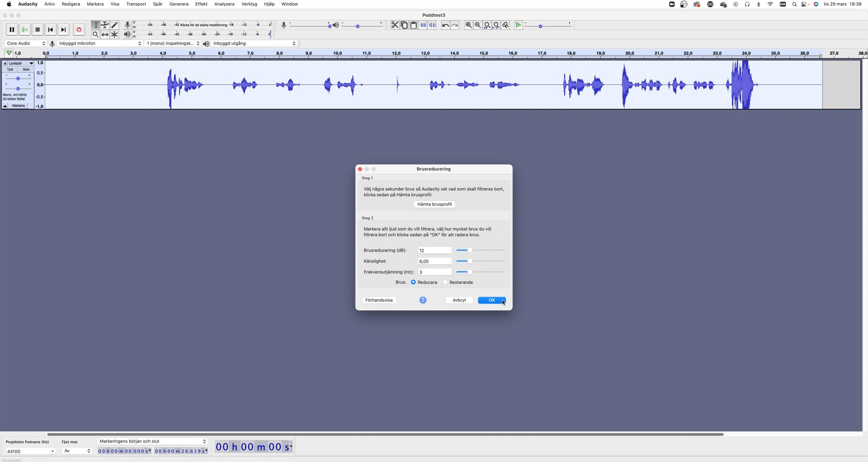Click the Zoom In magnifier icon
868x462 pixels.
pyautogui.click(x=469, y=25)
